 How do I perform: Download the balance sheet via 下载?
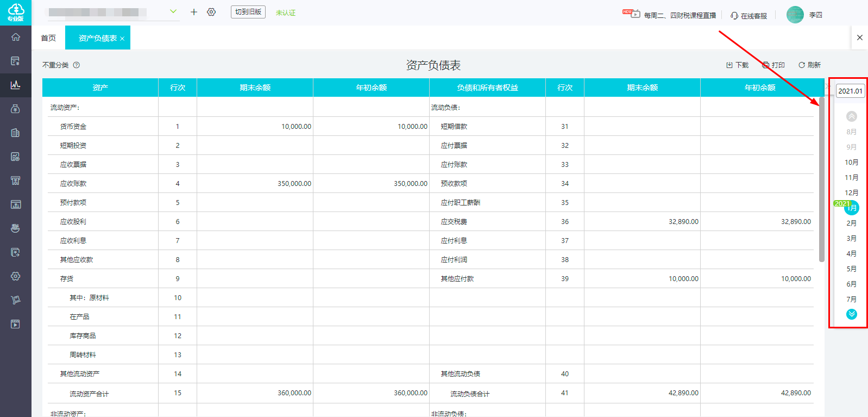pyautogui.click(x=737, y=65)
